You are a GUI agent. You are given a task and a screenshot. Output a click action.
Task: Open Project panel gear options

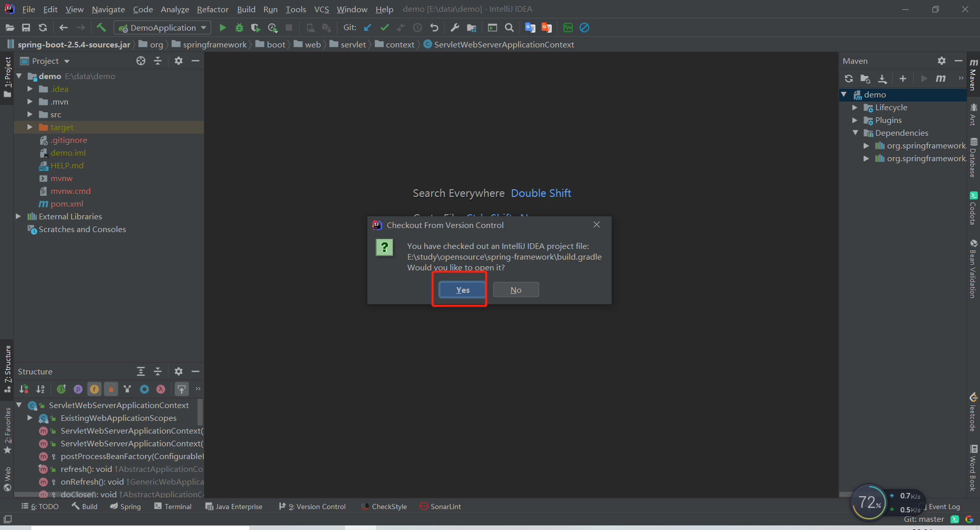point(178,61)
